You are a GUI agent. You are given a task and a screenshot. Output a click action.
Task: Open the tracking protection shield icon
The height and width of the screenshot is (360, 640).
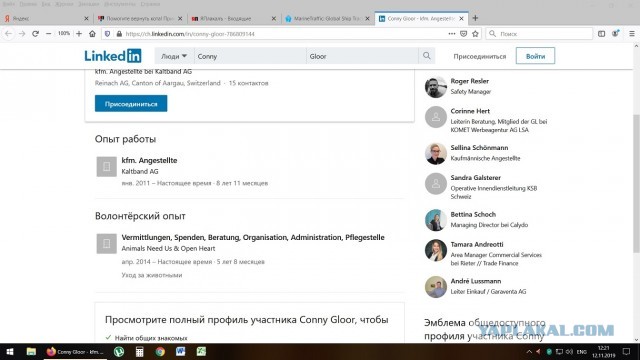107,34
